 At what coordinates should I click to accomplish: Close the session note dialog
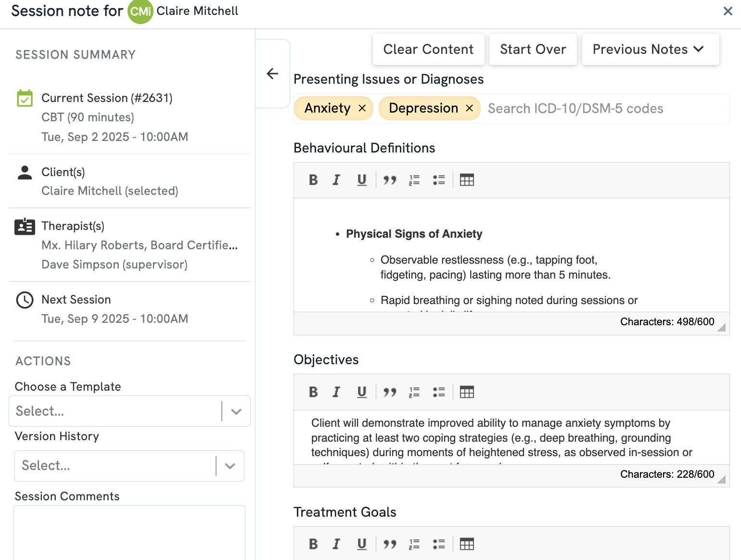click(728, 11)
